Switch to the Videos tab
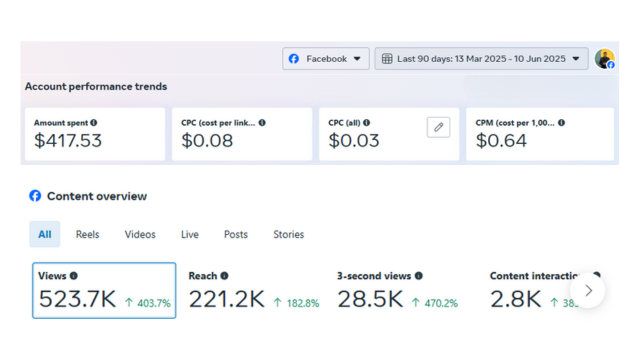 [140, 234]
